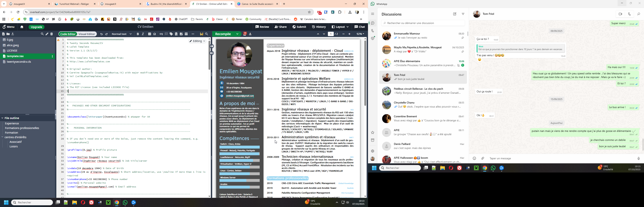Screen dimensions: 644x207
Task: Delete the selected file via trash icon
Action: (52, 34)
